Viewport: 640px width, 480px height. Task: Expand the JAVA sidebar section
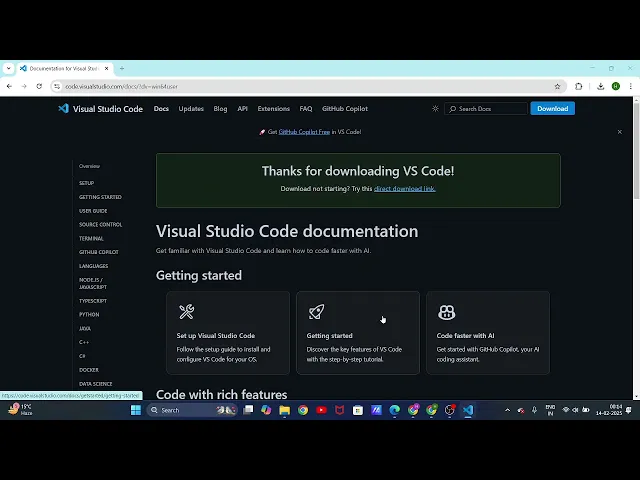85,329
